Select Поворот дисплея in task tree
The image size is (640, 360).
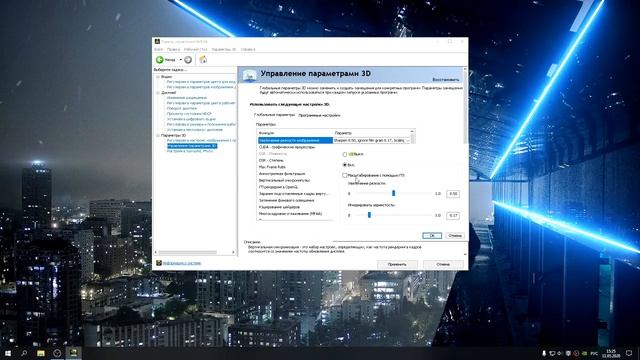click(x=182, y=109)
